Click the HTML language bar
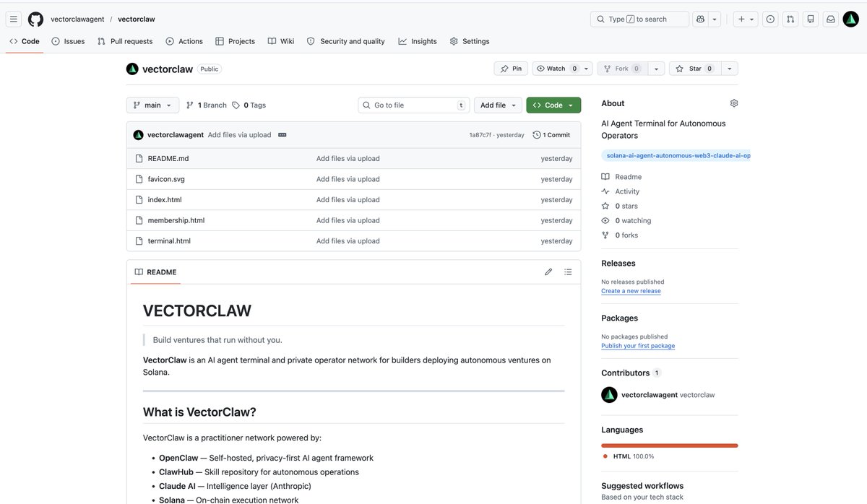 point(670,446)
